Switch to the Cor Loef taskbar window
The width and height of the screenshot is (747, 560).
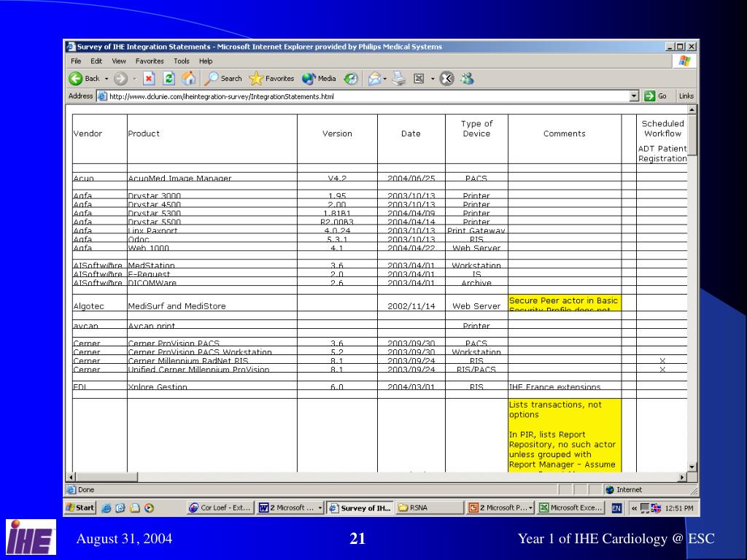(x=220, y=508)
